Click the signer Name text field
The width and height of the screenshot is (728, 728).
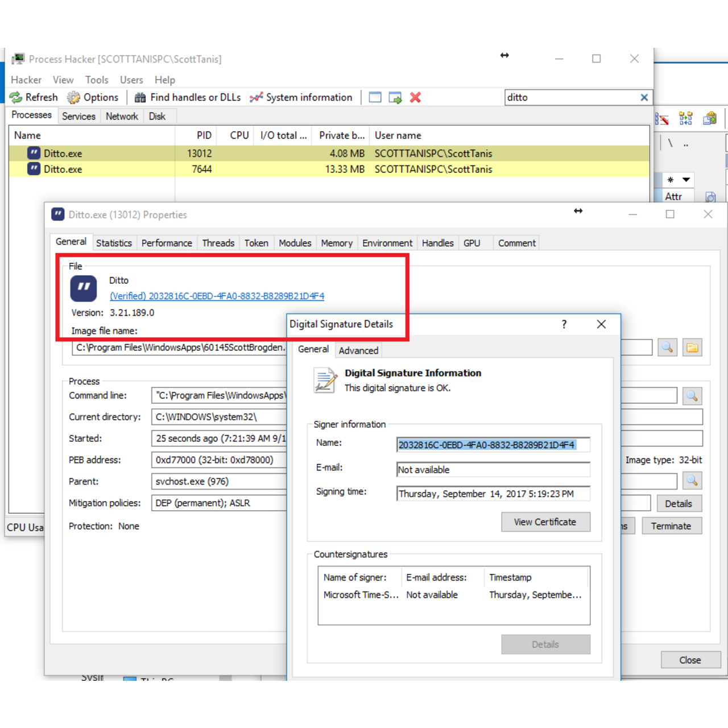(493, 445)
